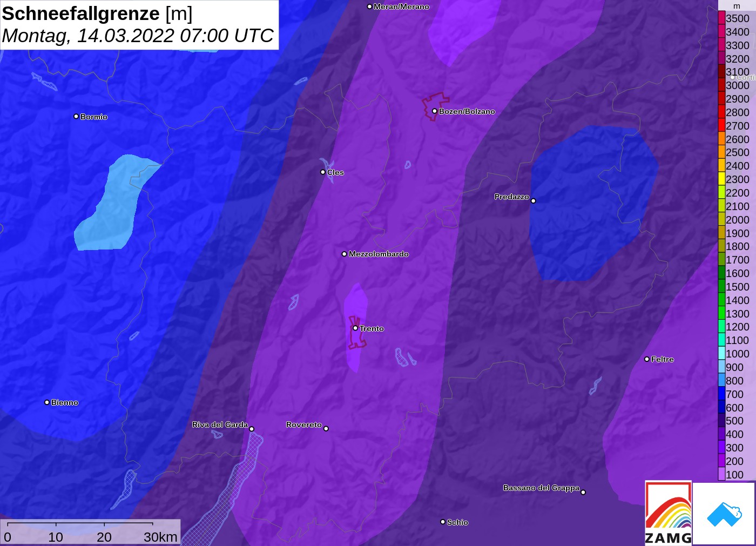The height and width of the screenshot is (546, 756).
Task: Click the Predazzo city marker dot
Action: pyautogui.click(x=534, y=201)
